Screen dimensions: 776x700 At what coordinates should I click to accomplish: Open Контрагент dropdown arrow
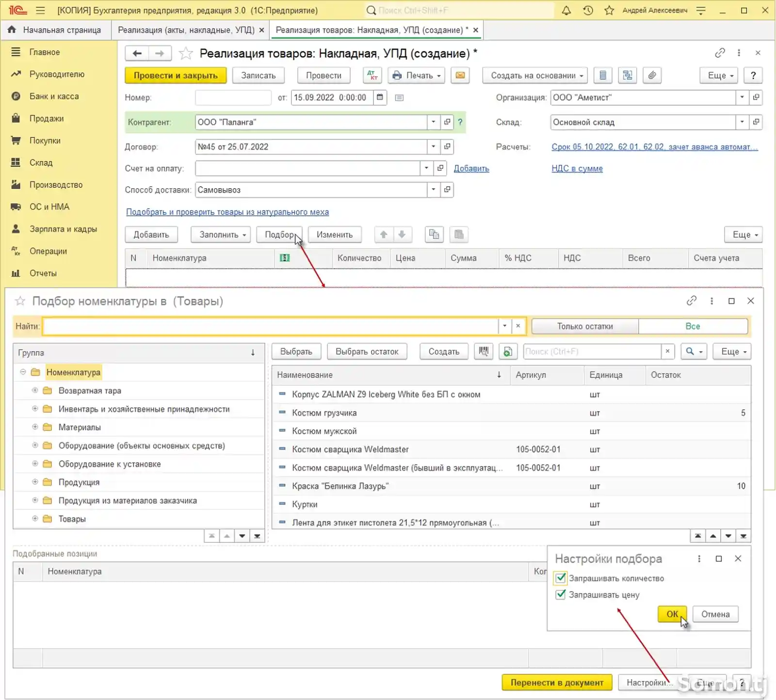point(434,122)
